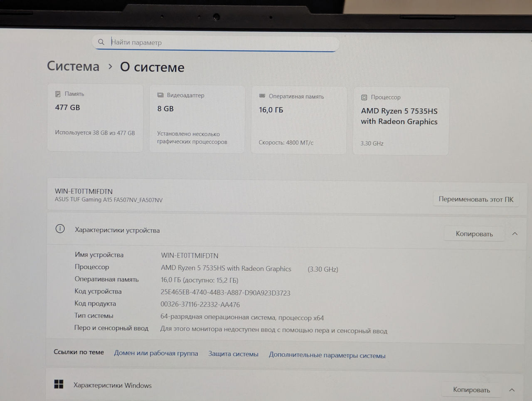Open the Домен или рабочая группа link
The height and width of the screenshot is (401, 532).
[x=156, y=353]
